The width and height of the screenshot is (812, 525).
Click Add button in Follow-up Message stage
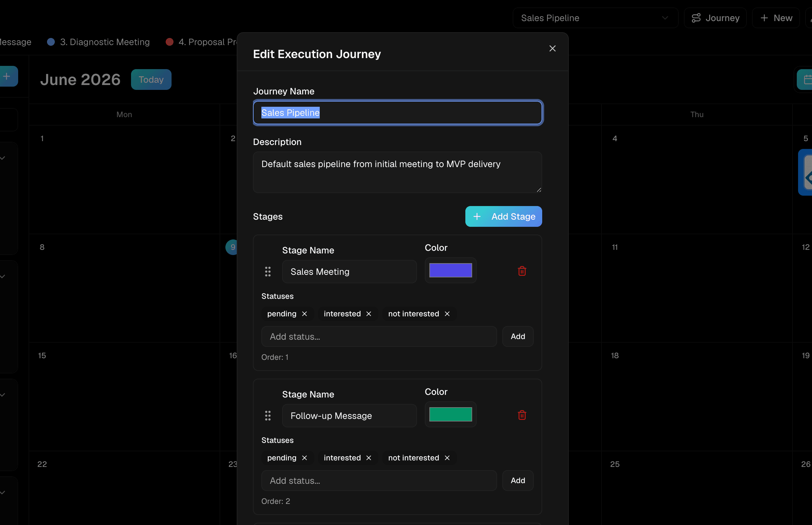tap(518, 480)
